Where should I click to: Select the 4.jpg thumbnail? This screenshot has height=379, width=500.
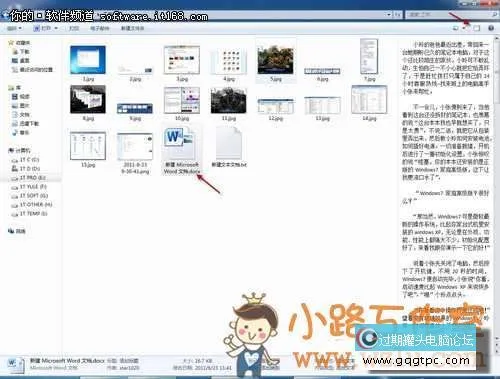(229, 61)
